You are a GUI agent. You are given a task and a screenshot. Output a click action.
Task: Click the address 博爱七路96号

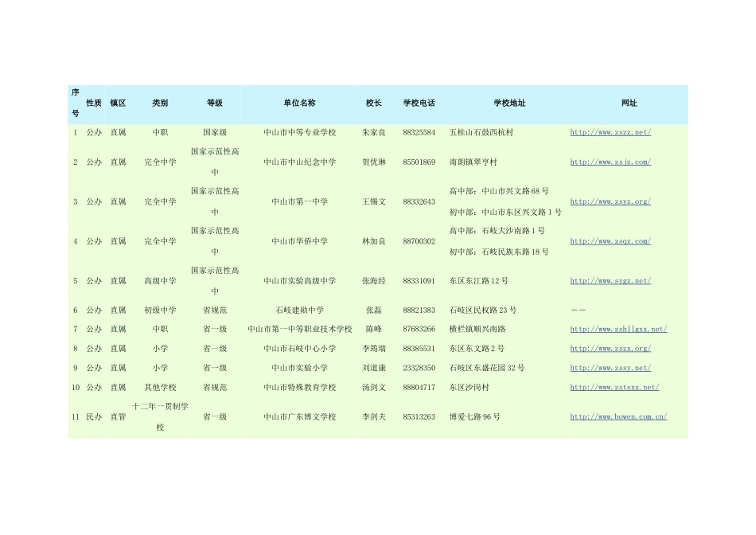coord(475,417)
